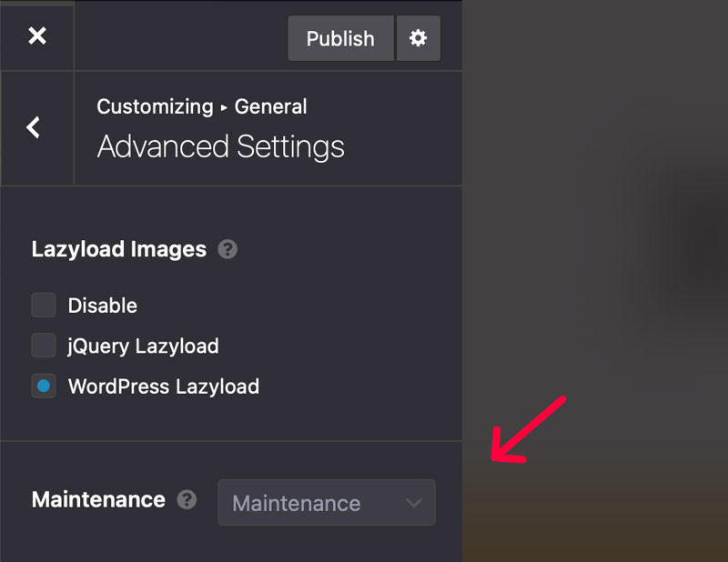This screenshot has height=562, width=728.
Task: Show help for Lazyload Images
Action: [x=228, y=249]
